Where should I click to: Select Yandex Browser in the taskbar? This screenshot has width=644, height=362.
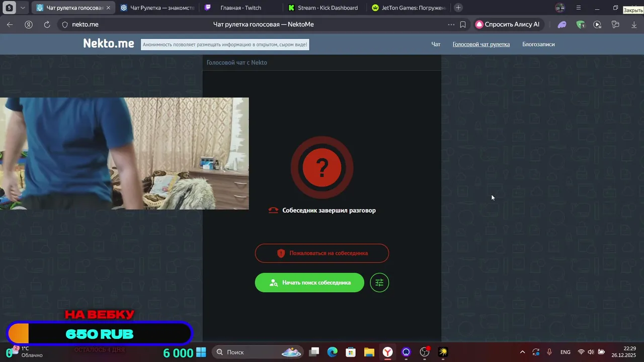click(388, 352)
